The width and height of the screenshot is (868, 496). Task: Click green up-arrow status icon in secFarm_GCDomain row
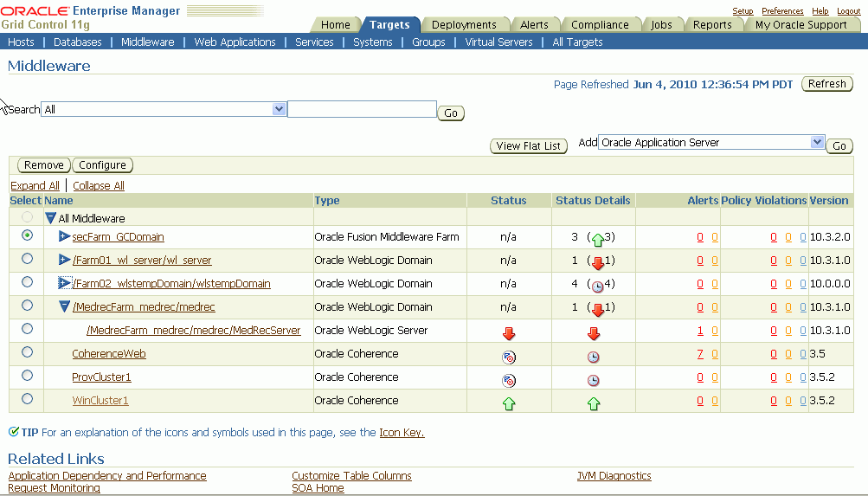click(597, 240)
